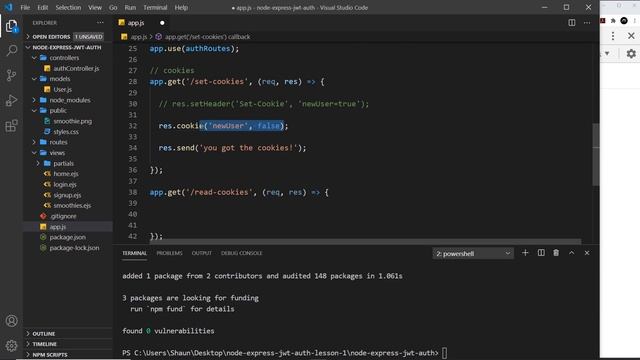Screen dimensions: 640x360
Task: Open the powershell terminal selector dropdown
Action: 473,253
